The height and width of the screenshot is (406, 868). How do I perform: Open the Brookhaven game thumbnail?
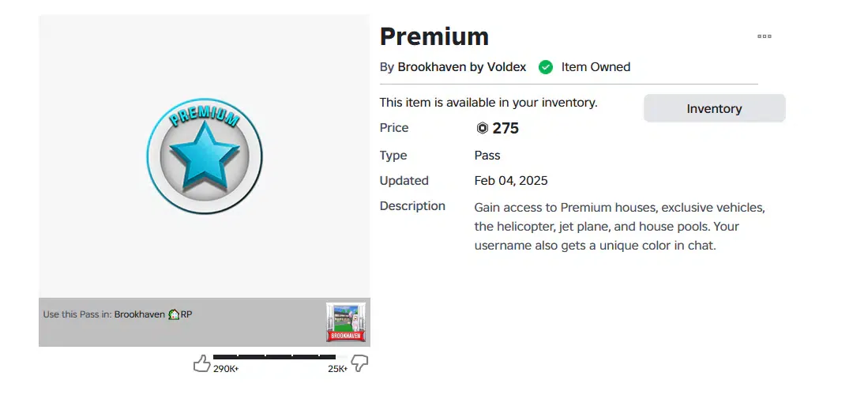346,321
